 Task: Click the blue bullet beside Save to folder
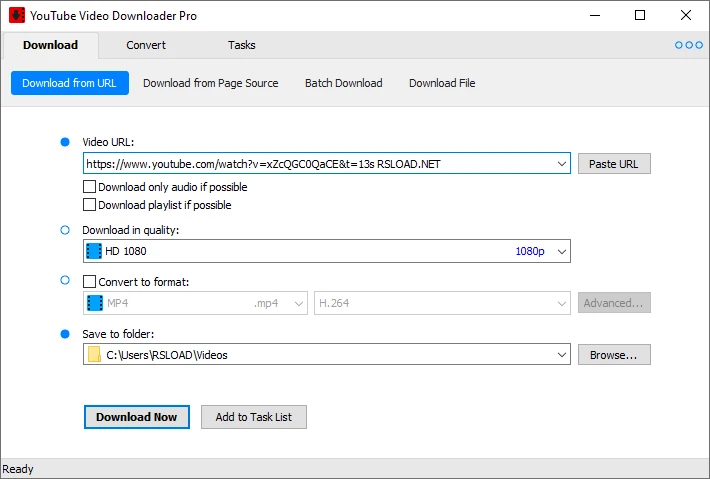tap(66, 333)
